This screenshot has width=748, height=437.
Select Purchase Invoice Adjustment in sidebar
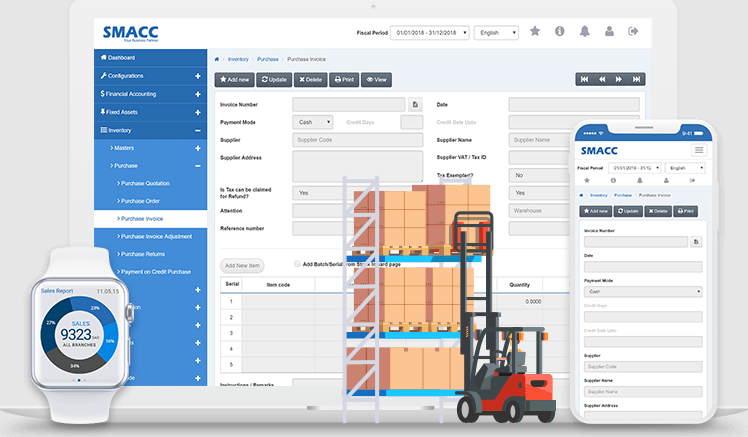point(151,236)
